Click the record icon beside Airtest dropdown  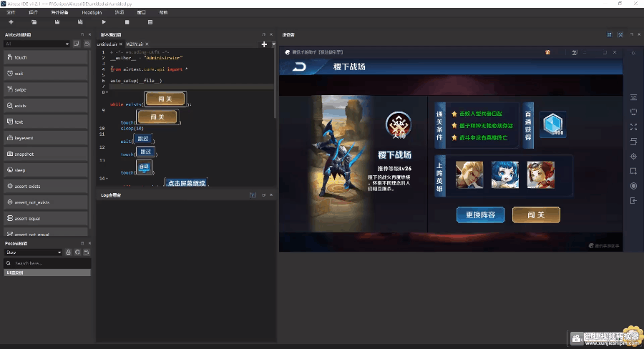coord(77,44)
